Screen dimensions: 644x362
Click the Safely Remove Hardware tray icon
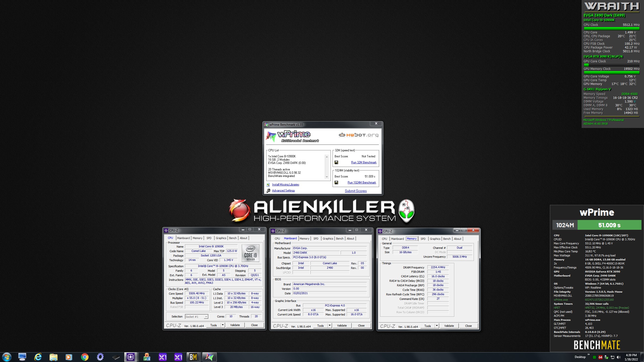(x=607, y=357)
